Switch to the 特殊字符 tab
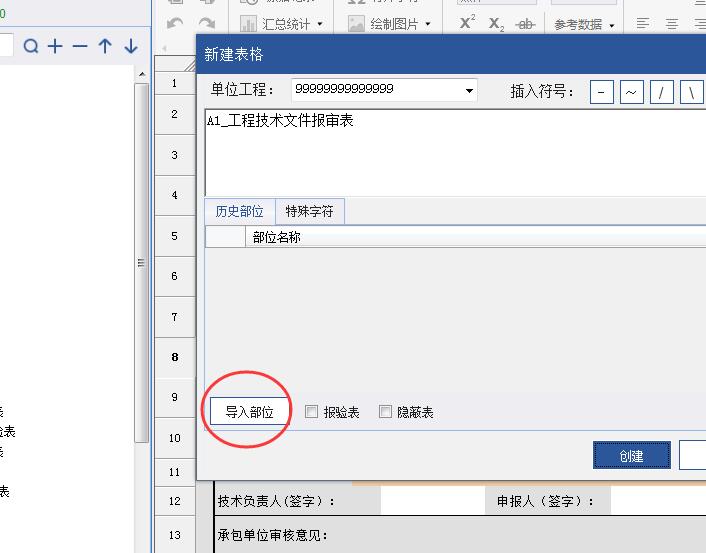Image resolution: width=706 pixels, height=553 pixels. point(309,211)
